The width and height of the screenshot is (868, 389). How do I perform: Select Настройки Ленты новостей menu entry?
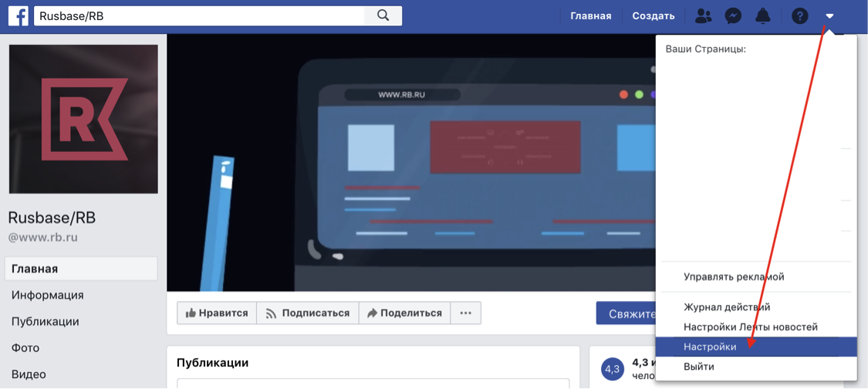(751, 327)
